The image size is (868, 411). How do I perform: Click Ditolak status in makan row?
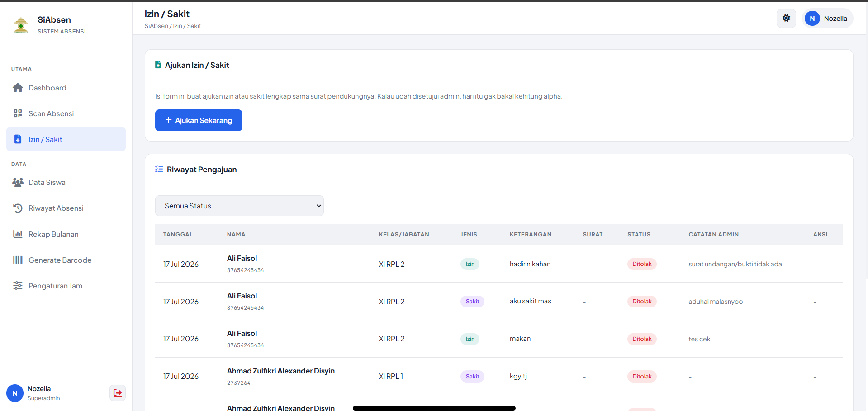tap(642, 339)
